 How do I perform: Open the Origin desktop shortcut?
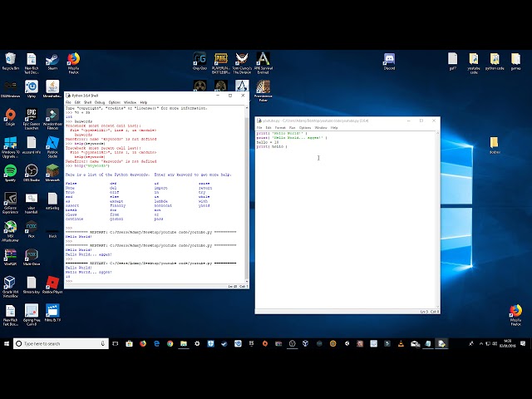point(11,117)
